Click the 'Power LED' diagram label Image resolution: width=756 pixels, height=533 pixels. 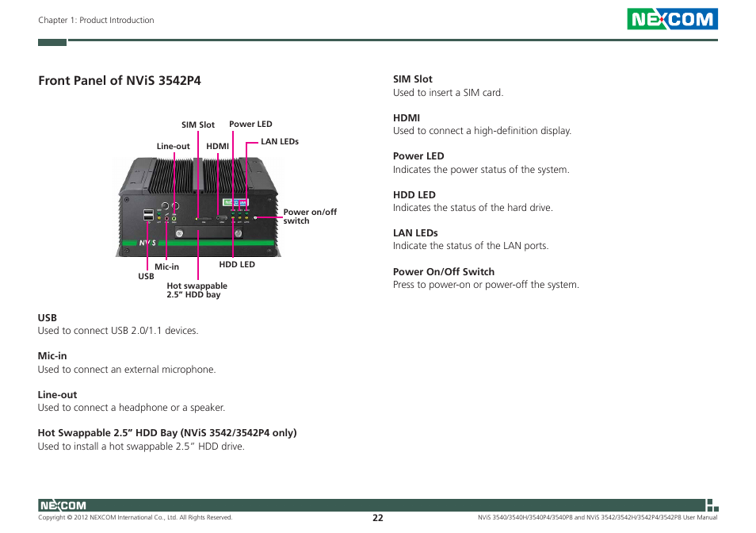(x=250, y=124)
